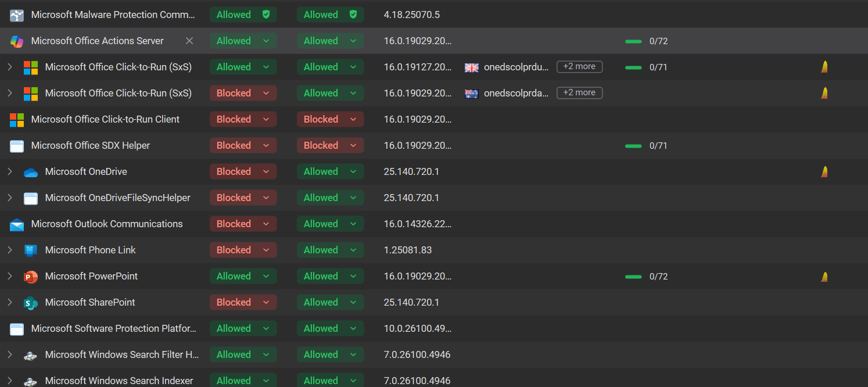Click the flame icon in the Microsoft OneDrive row

pyautogui.click(x=824, y=172)
